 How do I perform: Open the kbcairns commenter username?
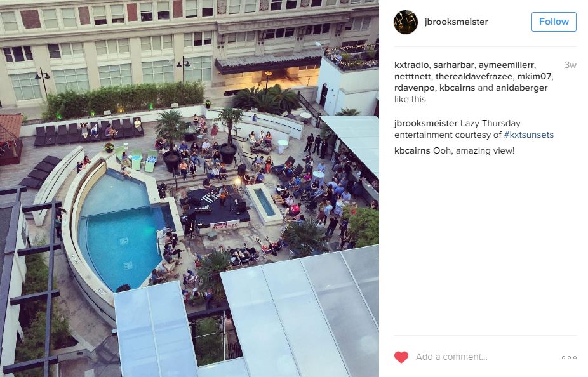[412, 150]
